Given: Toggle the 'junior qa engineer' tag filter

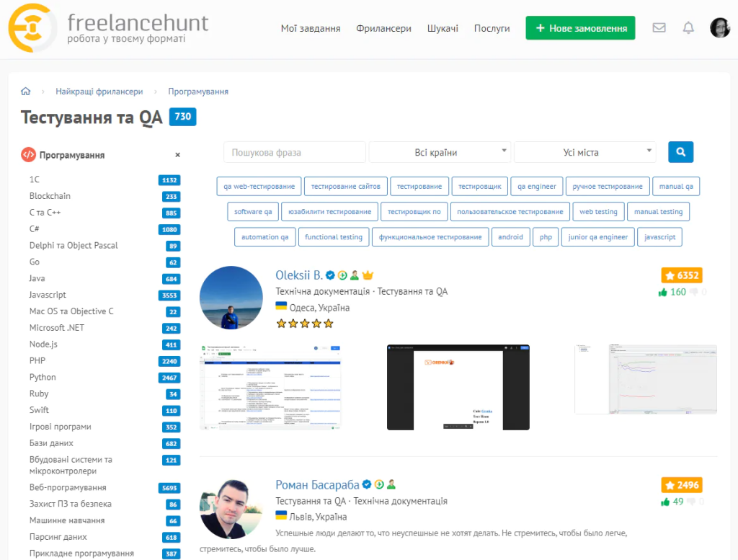Looking at the screenshot, I should click(597, 237).
